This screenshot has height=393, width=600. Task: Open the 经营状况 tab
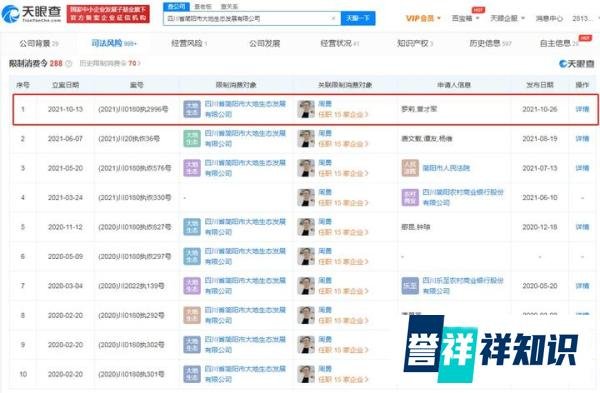(x=339, y=44)
